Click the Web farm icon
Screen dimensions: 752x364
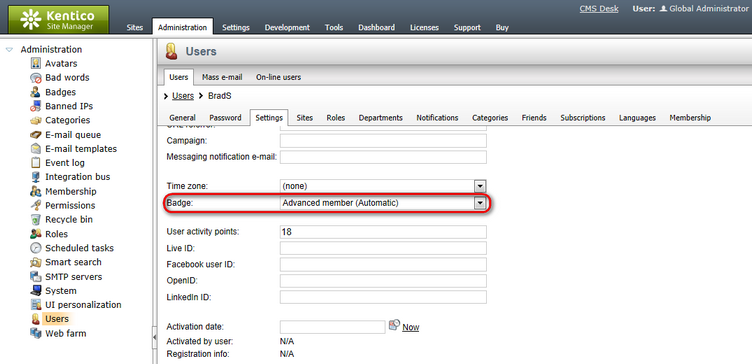pyautogui.click(x=35, y=333)
